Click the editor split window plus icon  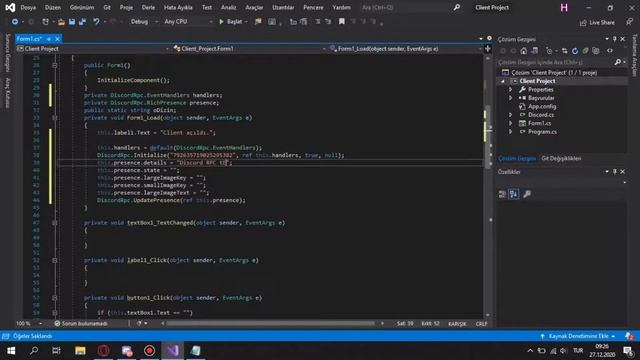(488, 49)
